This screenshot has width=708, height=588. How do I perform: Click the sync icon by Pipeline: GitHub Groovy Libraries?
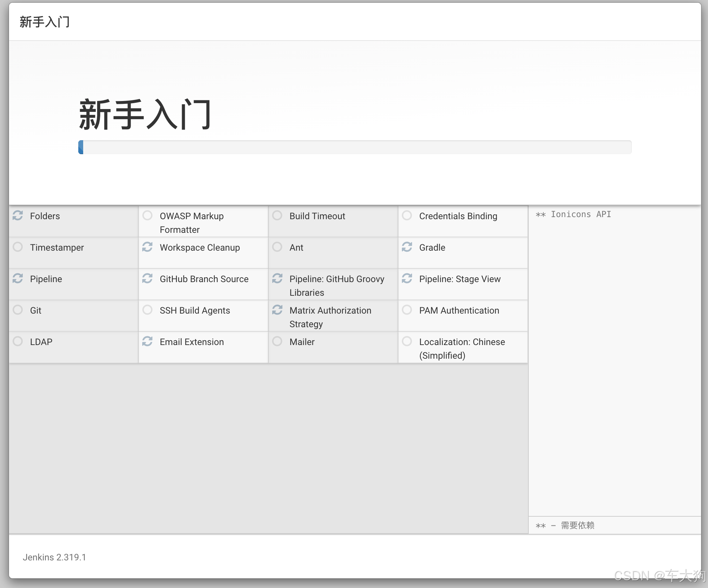277,278
